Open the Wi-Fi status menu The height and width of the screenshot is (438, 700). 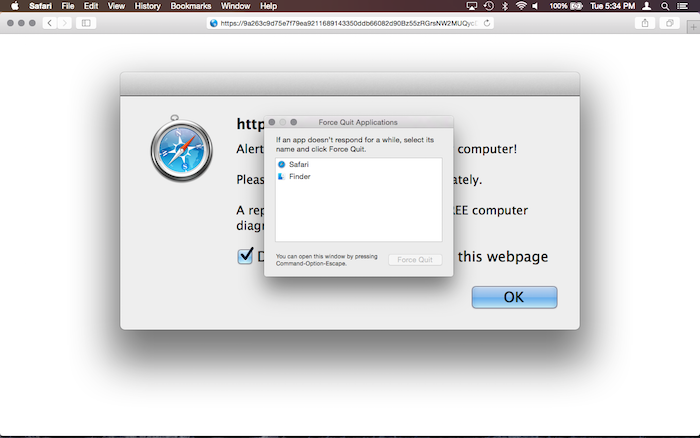[x=521, y=6]
